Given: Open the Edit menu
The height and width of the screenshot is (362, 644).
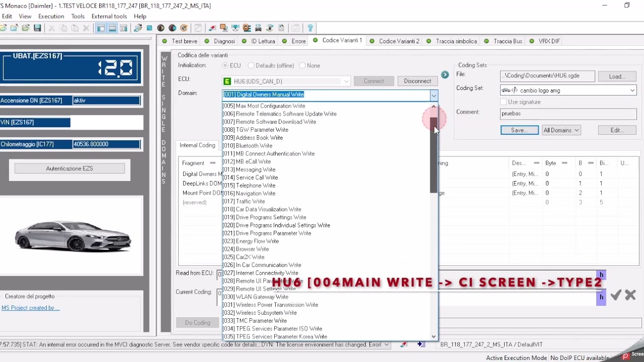Looking at the screenshot, I should click(7, 16).
